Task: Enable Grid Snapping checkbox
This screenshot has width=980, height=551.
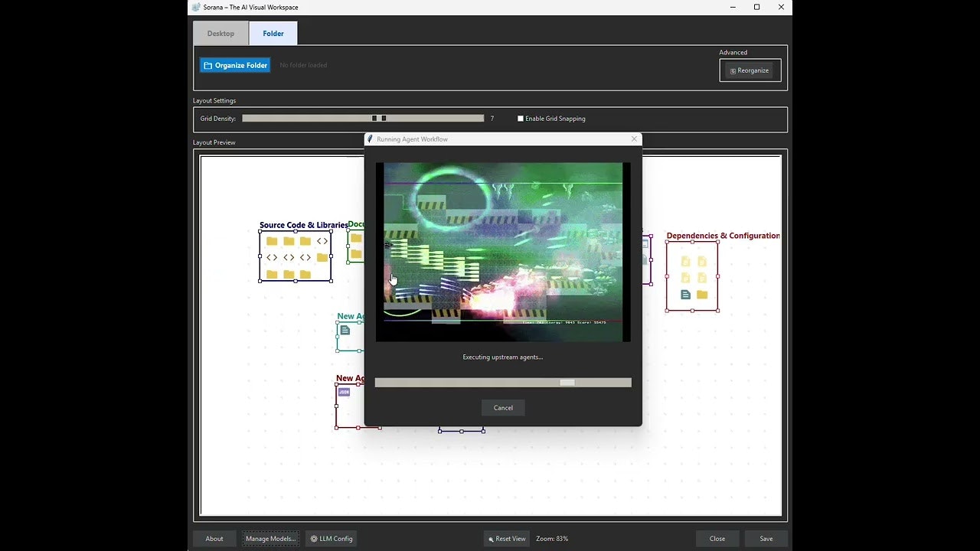Action: click(521, 119)
